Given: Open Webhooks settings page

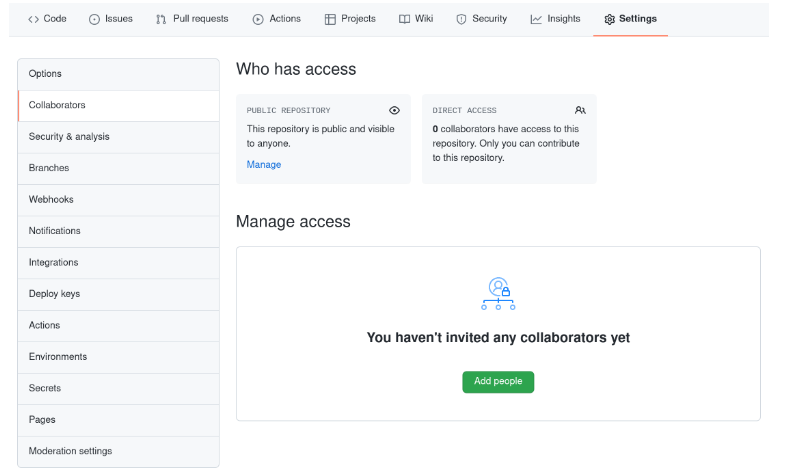Looking at the screenshot, I should [x=51, y=200].
